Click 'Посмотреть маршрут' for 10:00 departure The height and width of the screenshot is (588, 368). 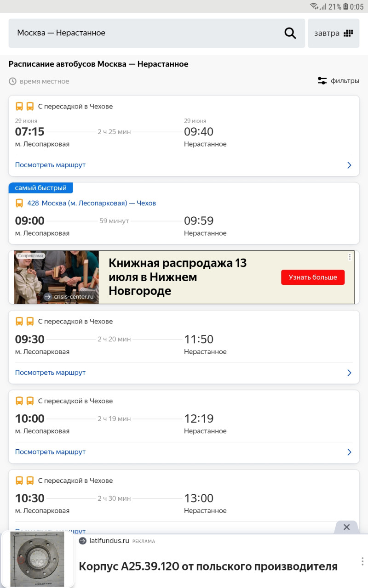tap(51, 452)
